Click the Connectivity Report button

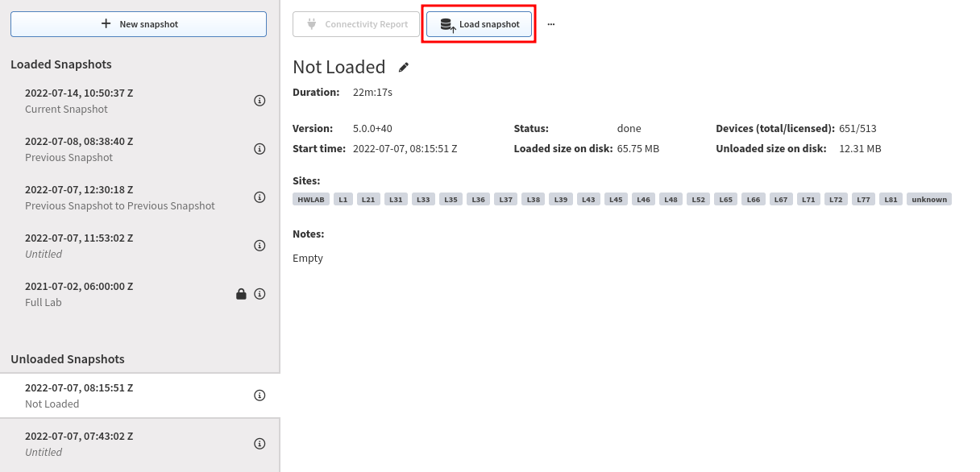coord(356,24)
